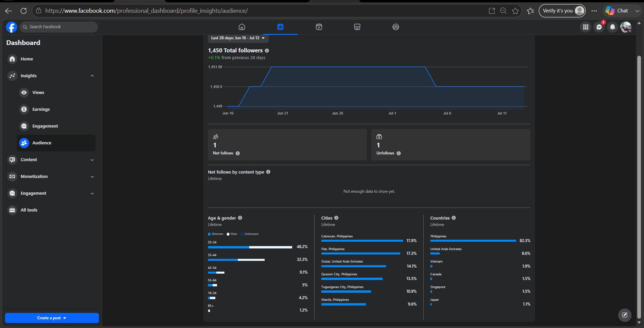Open the apps grid menu icon

(586, 27)
